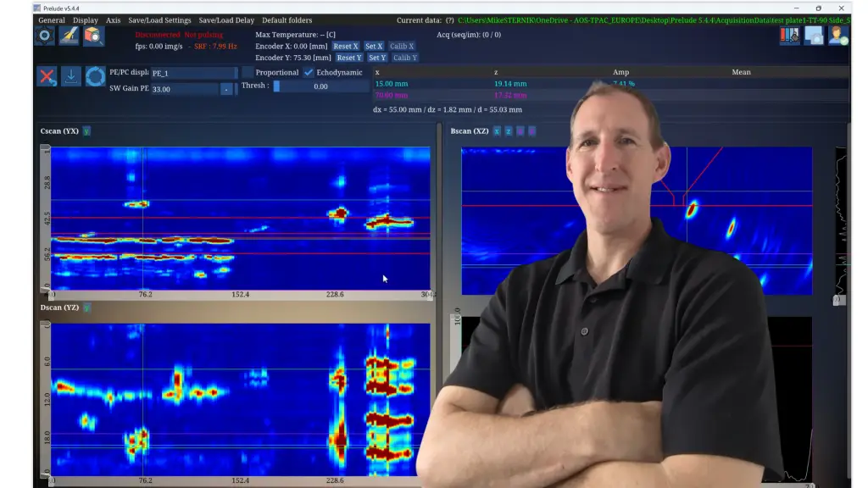Uncheck the Echodynamic checkbox
The width and height of the screenshot is (868, 488).
309,73
